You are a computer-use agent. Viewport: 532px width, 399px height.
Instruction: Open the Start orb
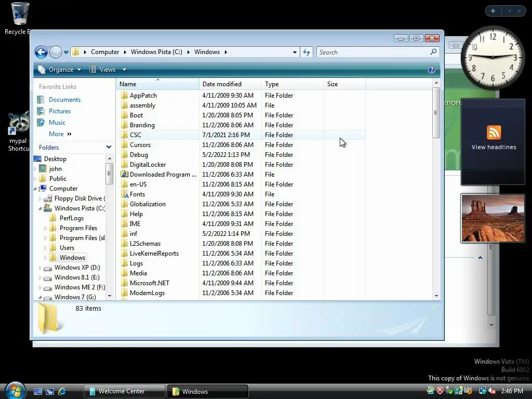pos(15,391)
